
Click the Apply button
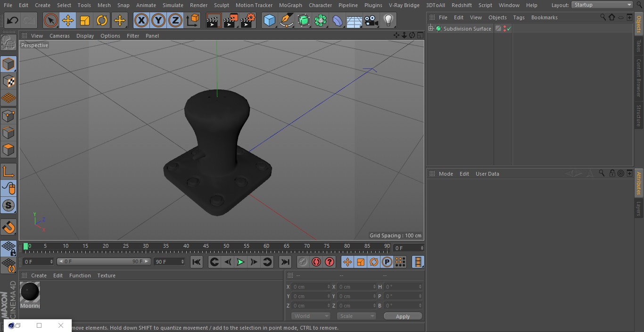pos(403,316)
